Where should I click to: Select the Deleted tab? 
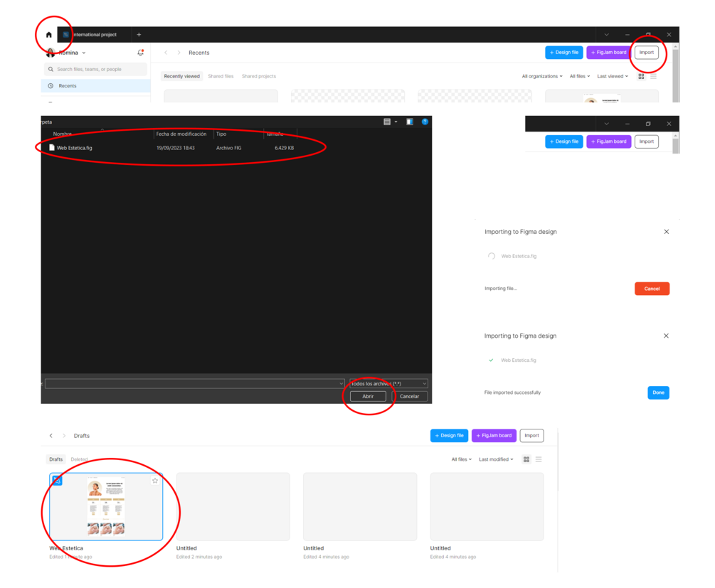[79, 459]
